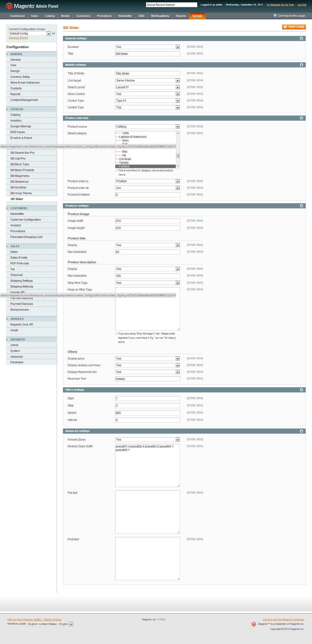Select Fashion in the category list
The image size is (312, 644).
(x=146, y=166)
